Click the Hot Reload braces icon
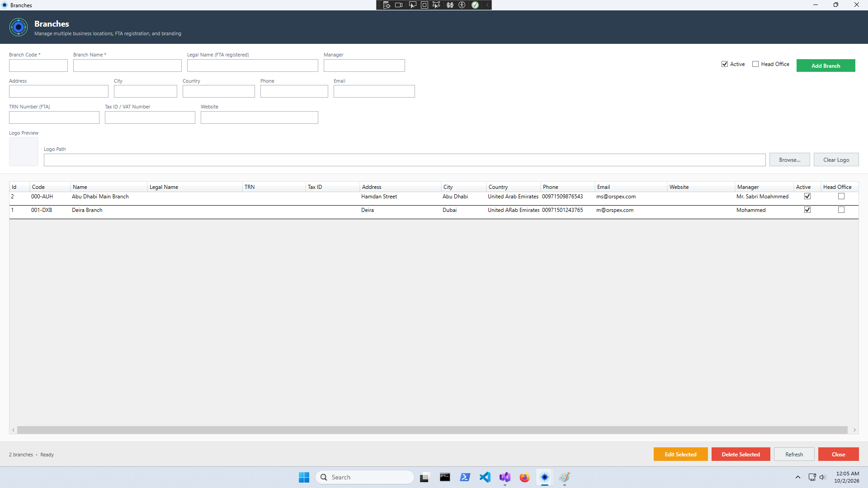 coord(450,5)
